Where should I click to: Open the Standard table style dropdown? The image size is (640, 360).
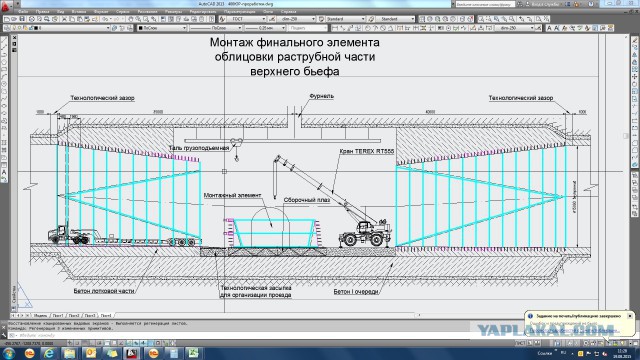pos(345,19)
